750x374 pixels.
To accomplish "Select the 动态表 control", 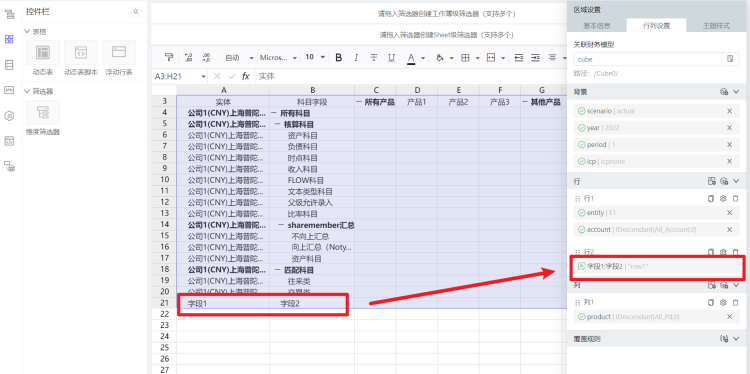I will coord(43,58).
